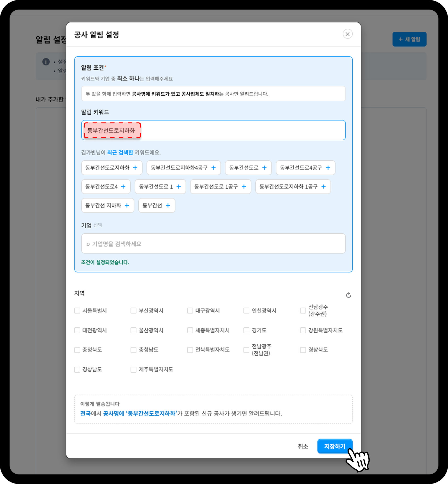Check the 경상남도 region checkbox
Viewport: 448px width, 484px height.
click(x=77, y=369)
